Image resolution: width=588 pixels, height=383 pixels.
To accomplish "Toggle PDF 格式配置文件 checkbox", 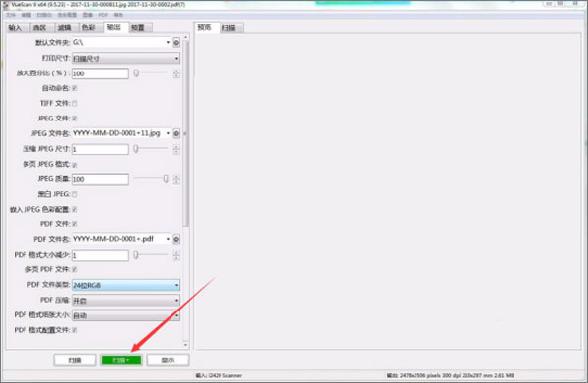I will click(74, 330).
